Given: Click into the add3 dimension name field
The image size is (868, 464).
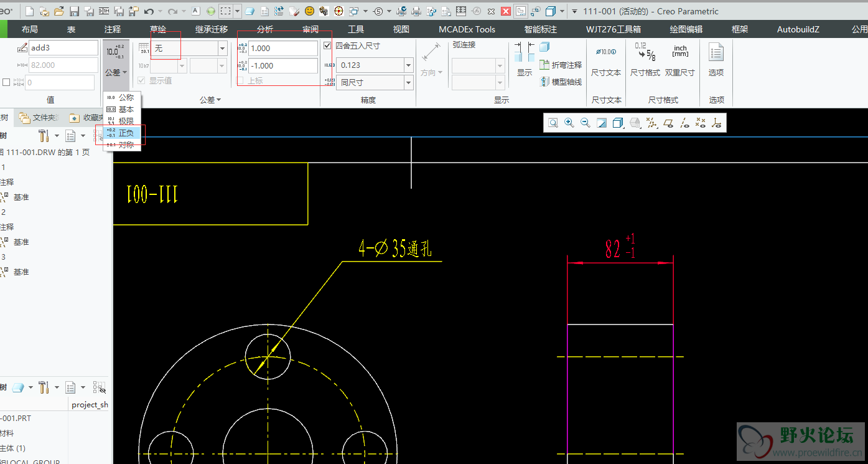Looking at the screenshot, I should click(63, 48).
